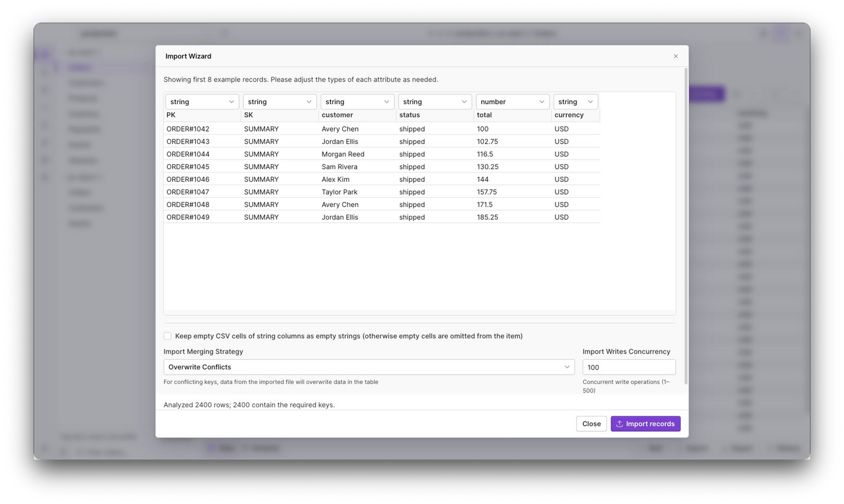Click the Import Writes Concurrency field
Viewport: 844px width, 504px height.
coord(629,367)
